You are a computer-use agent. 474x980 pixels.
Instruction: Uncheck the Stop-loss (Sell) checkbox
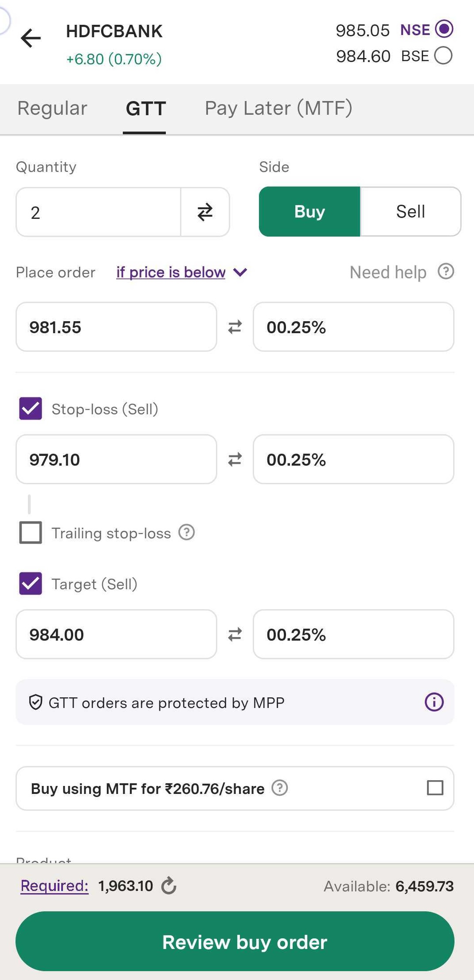(x=31, y=408)
